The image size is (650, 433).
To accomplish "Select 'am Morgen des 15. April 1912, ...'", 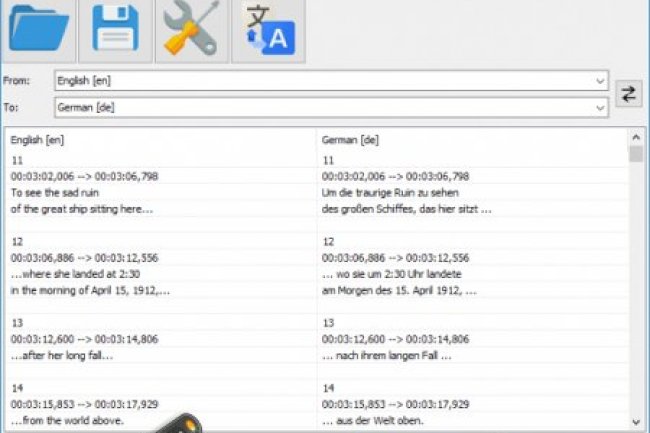I will pyautogui.click(x=399, y=290).
